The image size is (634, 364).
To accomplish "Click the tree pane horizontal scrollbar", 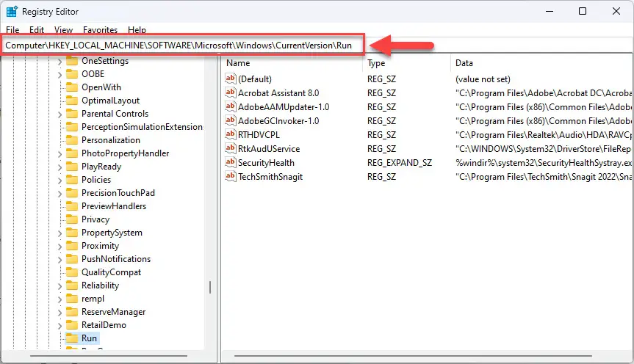I will tap(109, 356).
